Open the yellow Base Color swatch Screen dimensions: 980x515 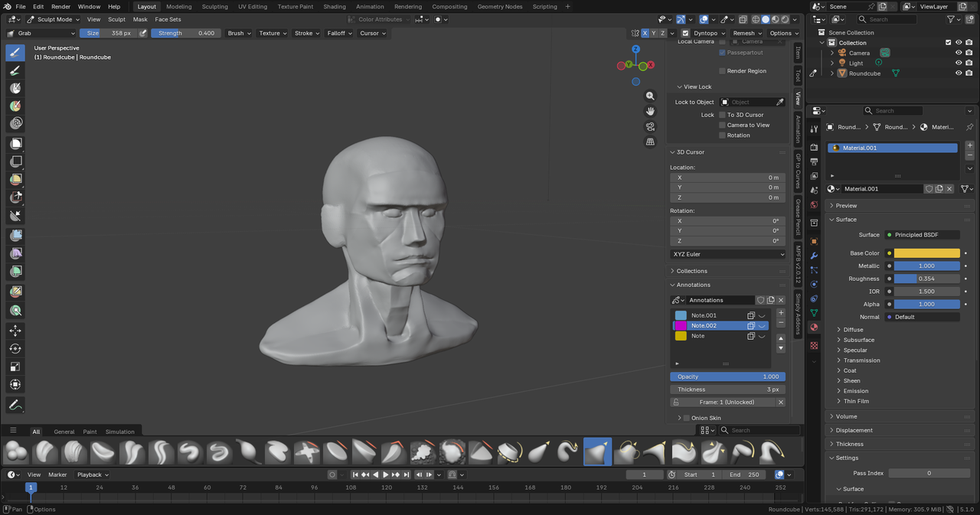pos(926,253)
